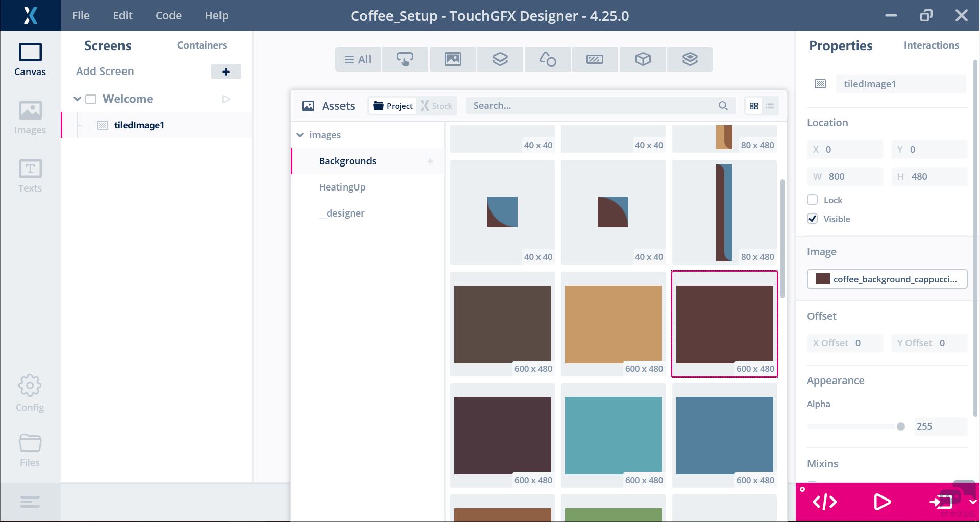Click the assets Search field

tap(600, 106)
